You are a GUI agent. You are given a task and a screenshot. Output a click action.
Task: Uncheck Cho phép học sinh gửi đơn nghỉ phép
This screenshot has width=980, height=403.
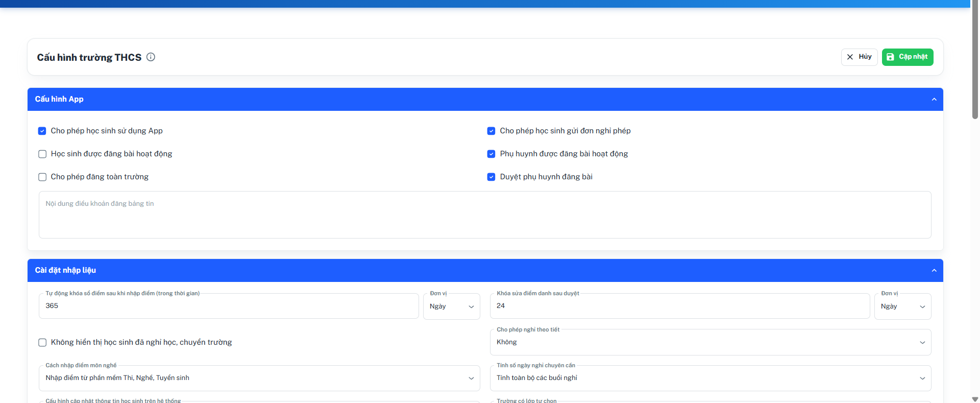point(492,131)
